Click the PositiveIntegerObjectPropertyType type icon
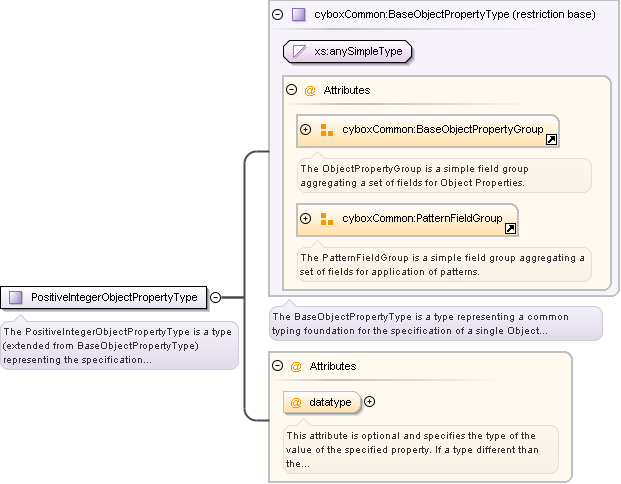The image size is (621, 484). click(16, 297)
